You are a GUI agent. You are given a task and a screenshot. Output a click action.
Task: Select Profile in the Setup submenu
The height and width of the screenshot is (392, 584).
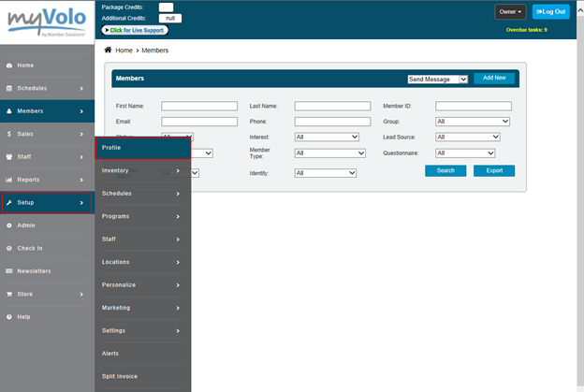tap(142, 148)
